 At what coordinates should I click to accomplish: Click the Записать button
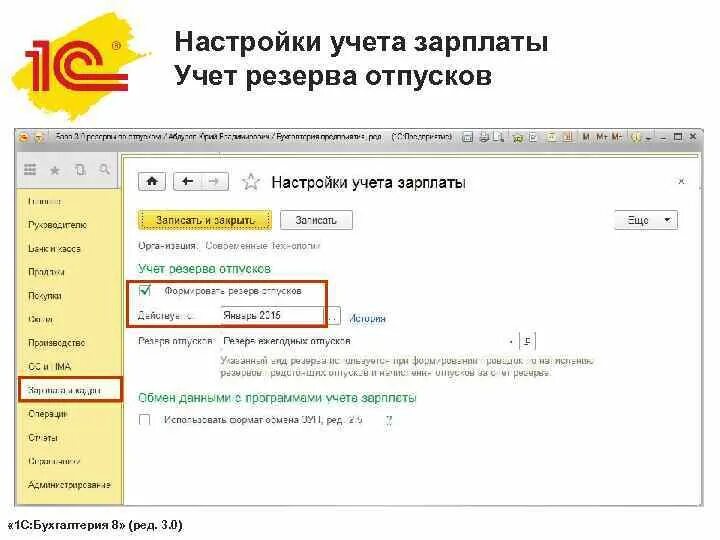point(316,220)
